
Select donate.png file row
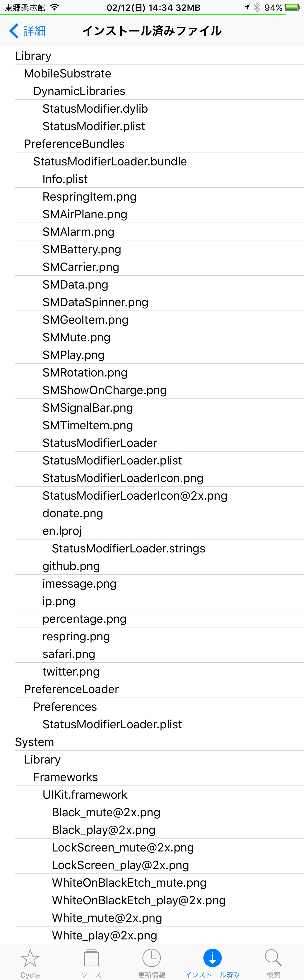pos(159,513)
